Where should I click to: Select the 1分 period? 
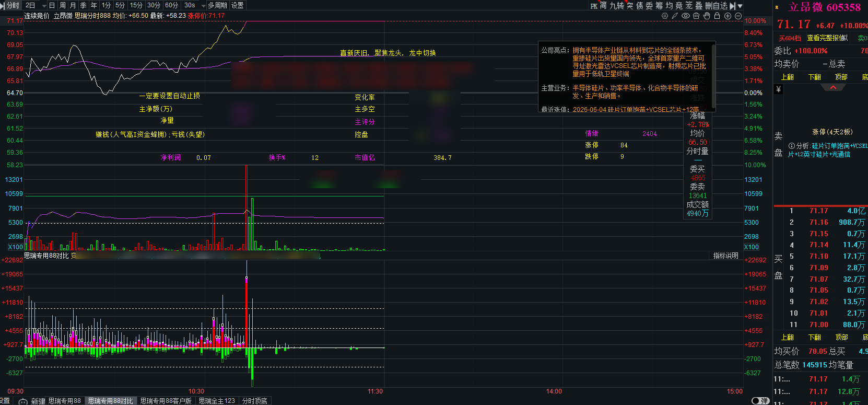pos(107,5)
